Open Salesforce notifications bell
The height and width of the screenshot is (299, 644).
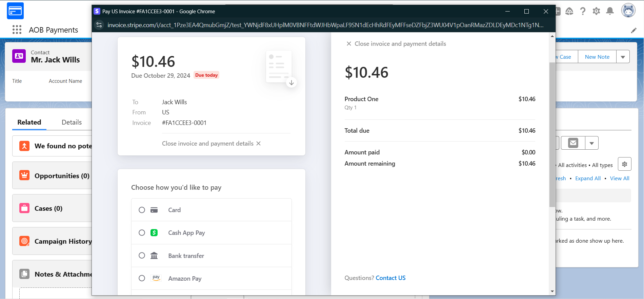610,11
